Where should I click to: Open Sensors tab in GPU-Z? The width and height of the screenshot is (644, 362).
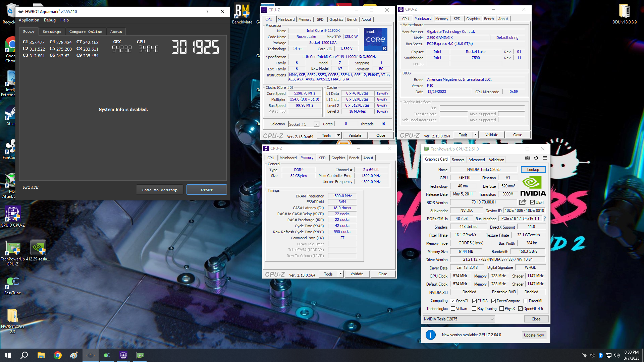pos(458,160)
